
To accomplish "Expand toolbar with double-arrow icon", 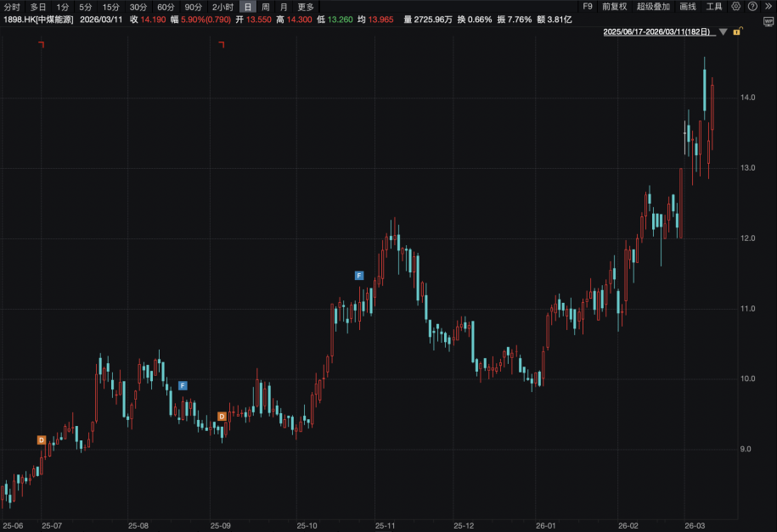I will 766,7.
